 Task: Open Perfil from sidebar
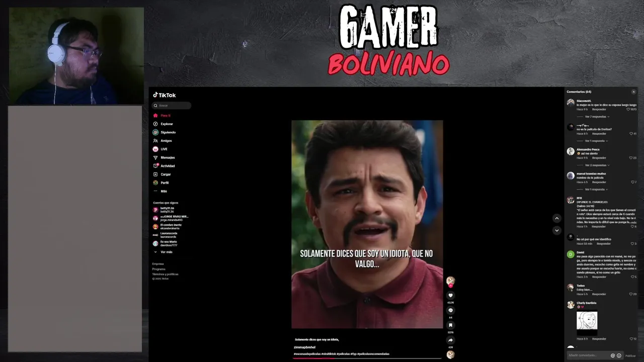(x=160, y=183)
